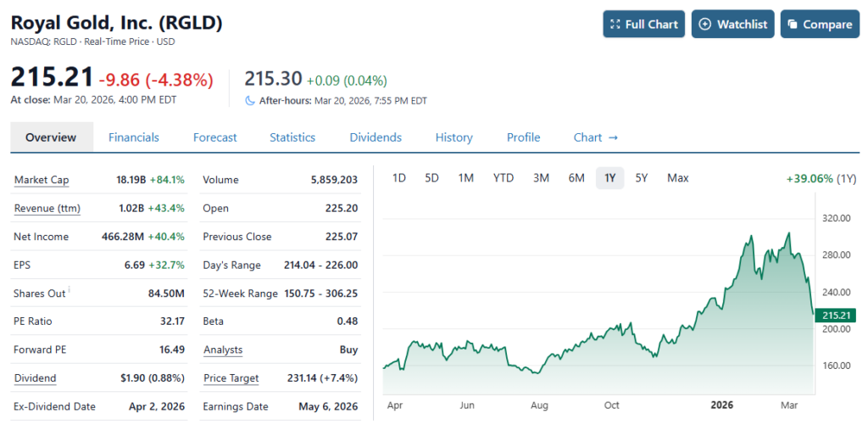Open the Market Cap link

[42, 180]
